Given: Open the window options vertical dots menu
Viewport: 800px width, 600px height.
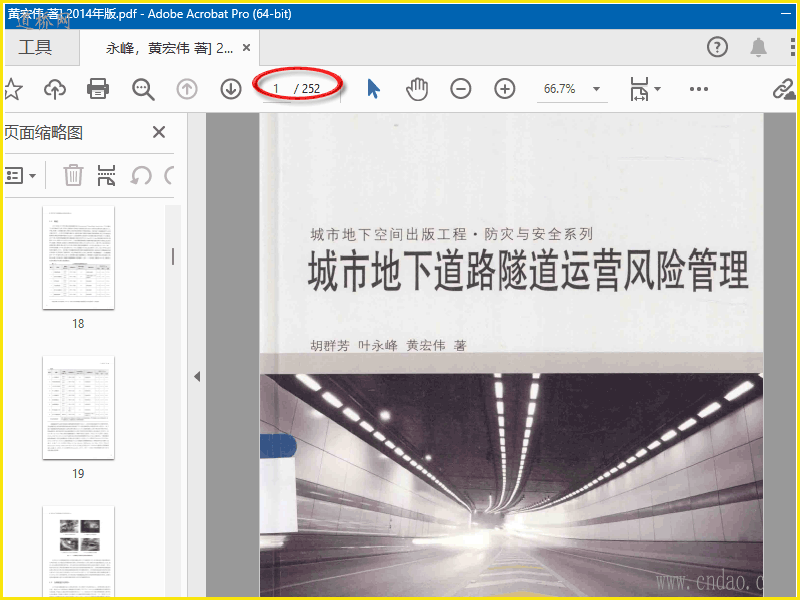Looking at the screenshot, I should [792, 47].
